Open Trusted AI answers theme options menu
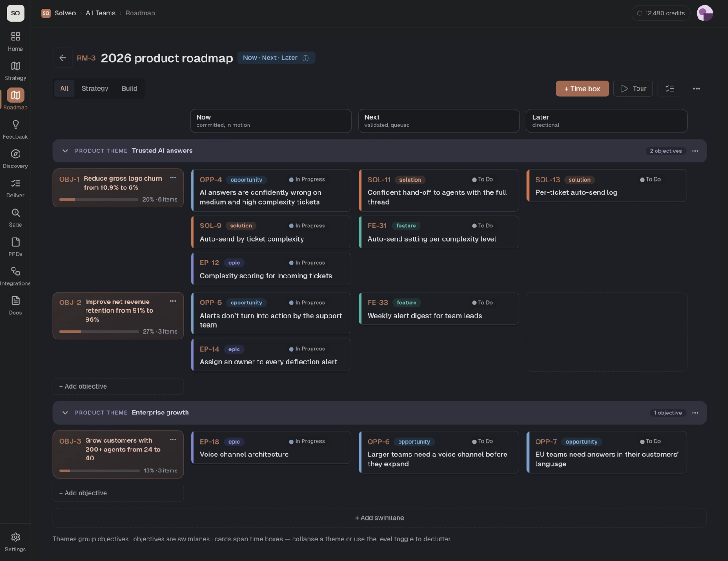The width and height of the screenshot is (728, 561). pyautogui.click(x=695, y=151)
